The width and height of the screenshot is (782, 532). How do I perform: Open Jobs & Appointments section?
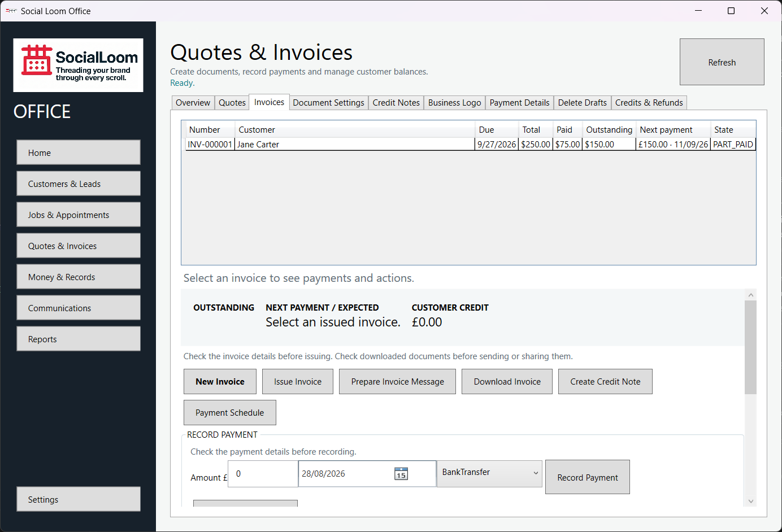tap(79, 215)
